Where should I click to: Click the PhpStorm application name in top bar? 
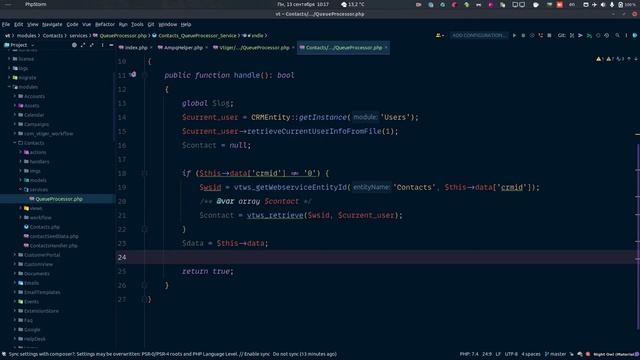36,4
